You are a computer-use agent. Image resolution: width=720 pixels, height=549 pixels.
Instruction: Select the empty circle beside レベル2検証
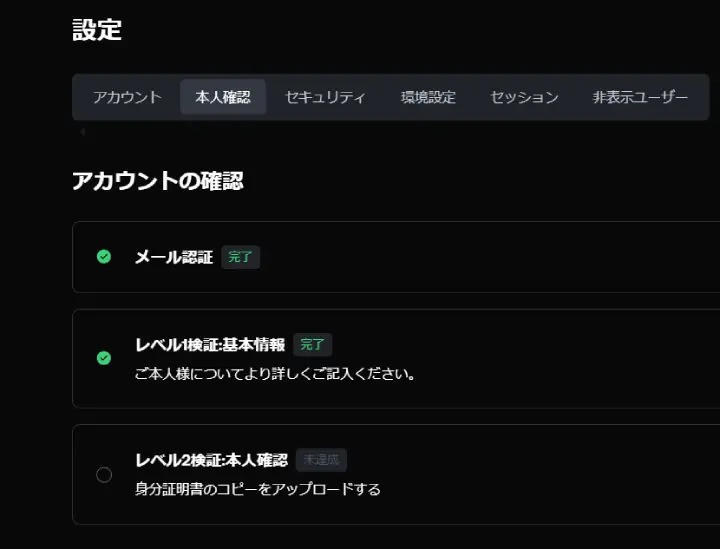tap(104, 474)
